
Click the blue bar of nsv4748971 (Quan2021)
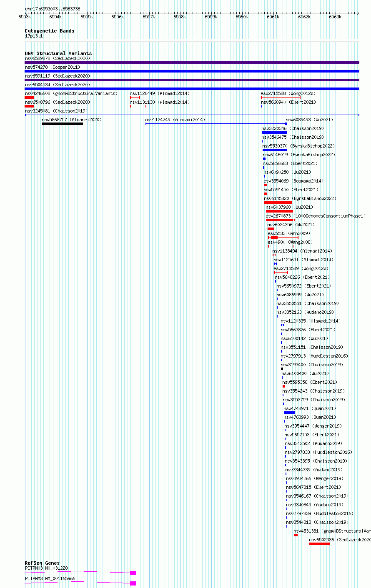289,413
